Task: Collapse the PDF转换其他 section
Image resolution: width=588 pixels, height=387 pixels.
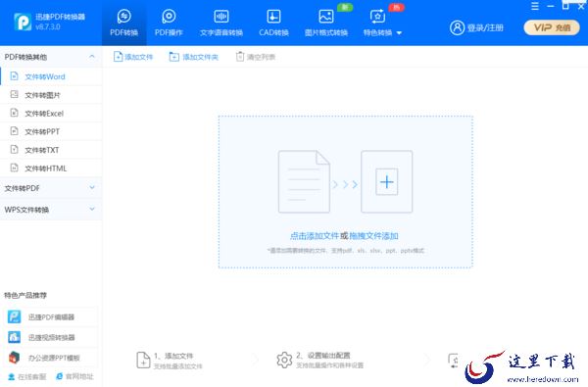Action: click(92, 57)
